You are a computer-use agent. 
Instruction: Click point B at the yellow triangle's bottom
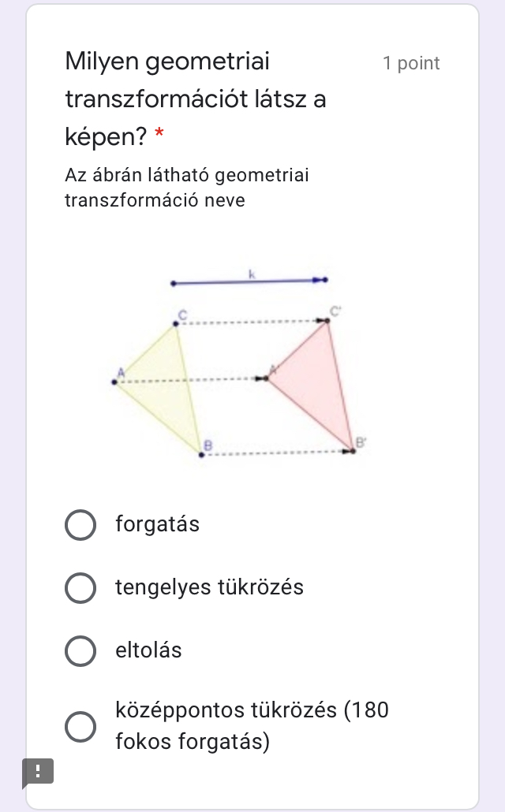coord(201,454)
